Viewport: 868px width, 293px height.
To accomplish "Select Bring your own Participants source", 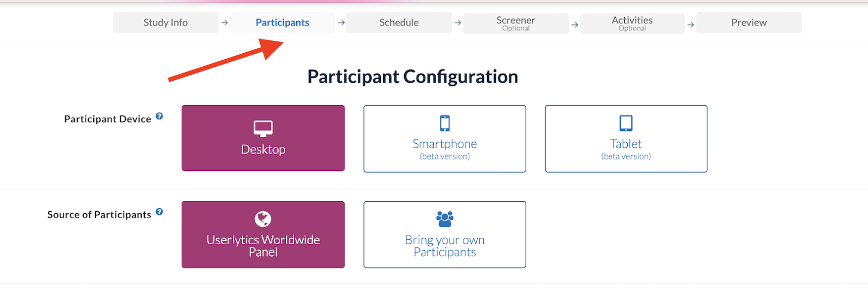I will tap(445, 234).
